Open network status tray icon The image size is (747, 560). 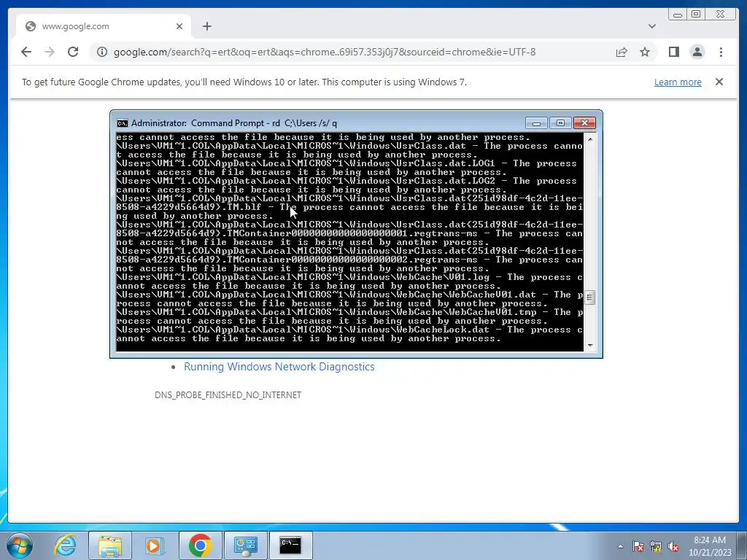pos(656,546)
